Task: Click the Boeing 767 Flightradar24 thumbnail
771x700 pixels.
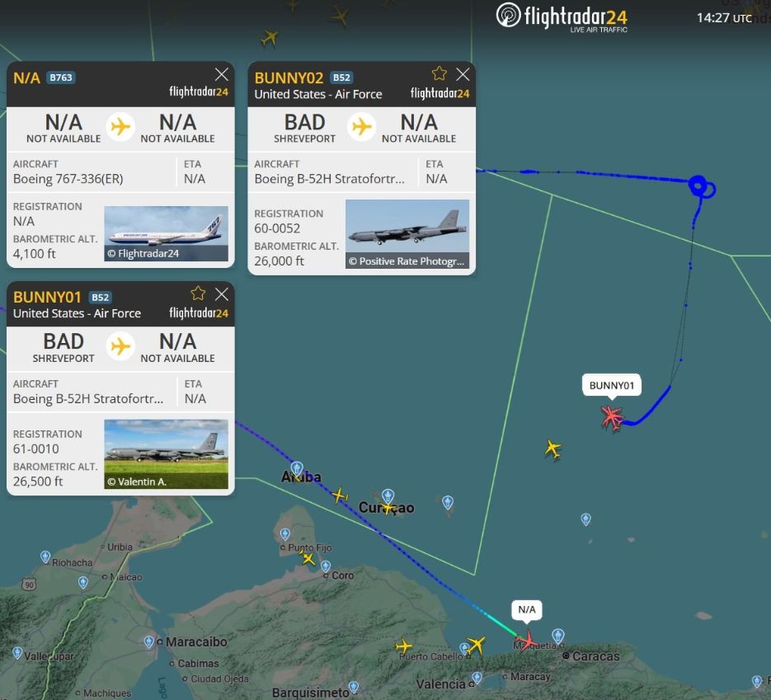Action: (x=166, y=233)
